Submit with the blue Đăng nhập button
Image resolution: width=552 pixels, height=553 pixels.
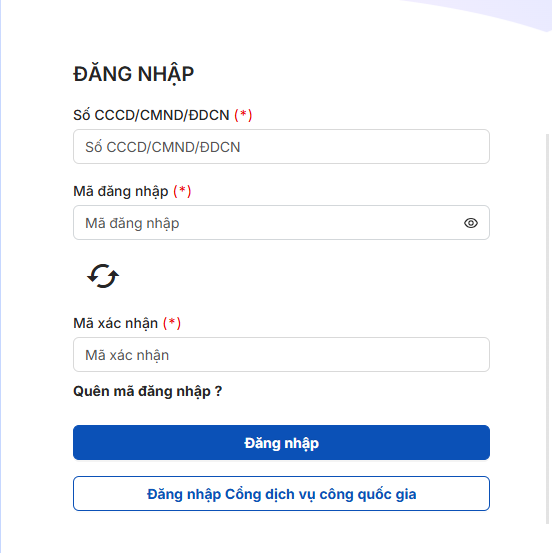coord(281,443)
